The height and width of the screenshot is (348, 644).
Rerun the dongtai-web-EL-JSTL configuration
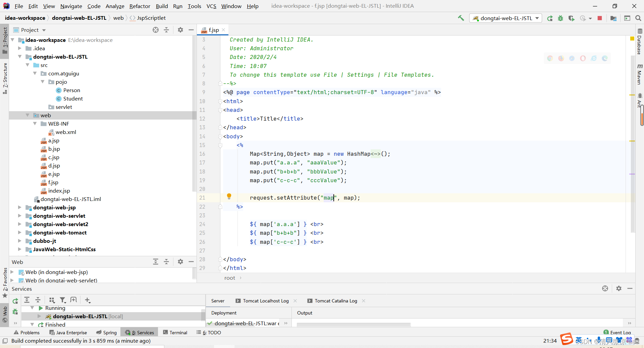[x=550, y=18]
